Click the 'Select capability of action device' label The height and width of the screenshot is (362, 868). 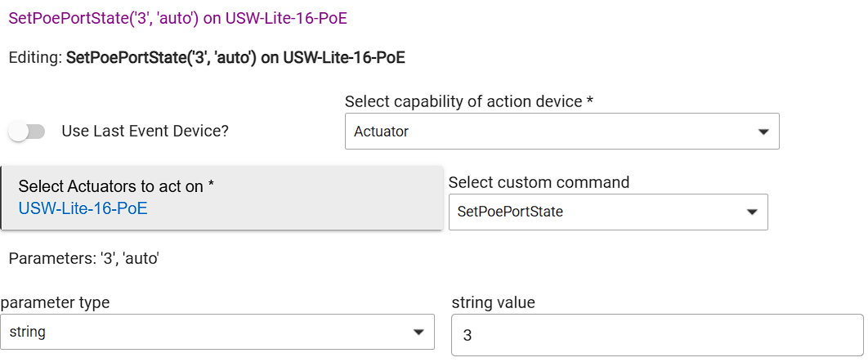pos(468,101)
